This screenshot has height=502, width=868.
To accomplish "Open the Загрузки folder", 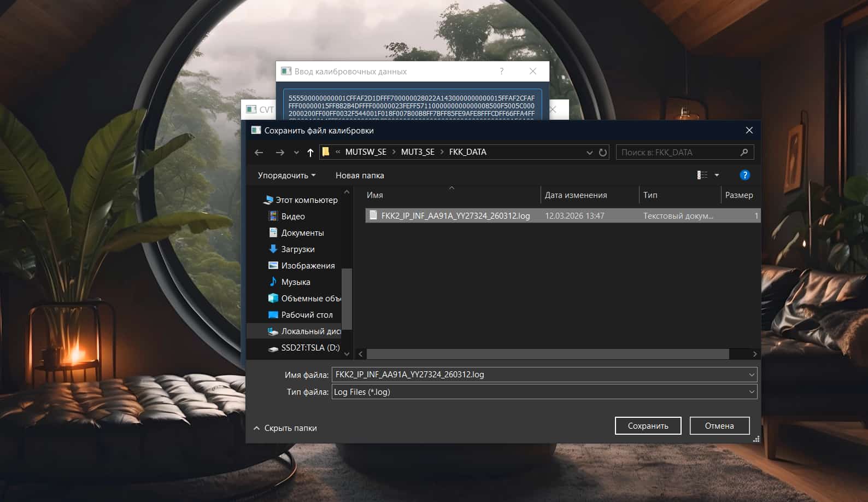I will pyautogui.click(x=292, y=249).
